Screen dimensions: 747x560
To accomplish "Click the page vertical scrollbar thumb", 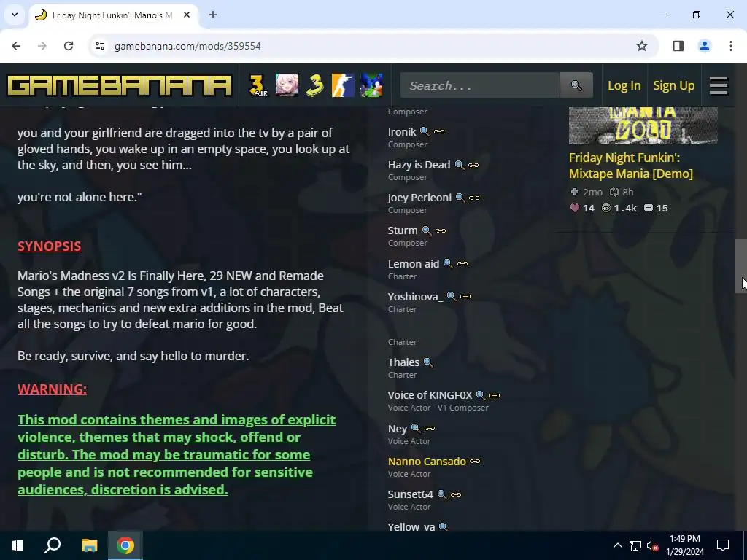I will point(741,265).
